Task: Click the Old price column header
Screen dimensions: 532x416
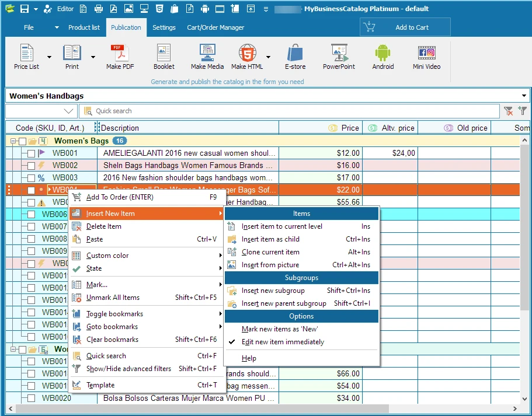Action: click(454, 128)
